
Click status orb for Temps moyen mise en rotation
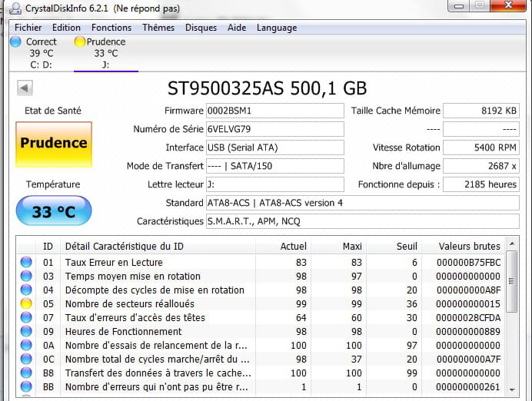(25, 276)
